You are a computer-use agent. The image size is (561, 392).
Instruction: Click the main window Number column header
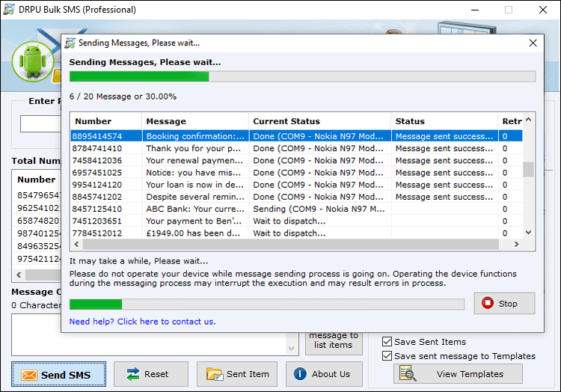[36, 180]
